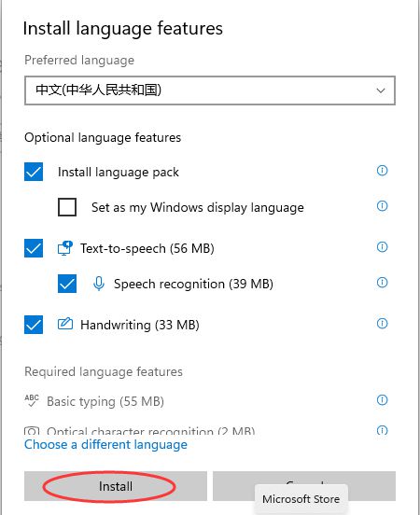
Task: Click info icon beside Basic typing
Action: pos(382,400)
